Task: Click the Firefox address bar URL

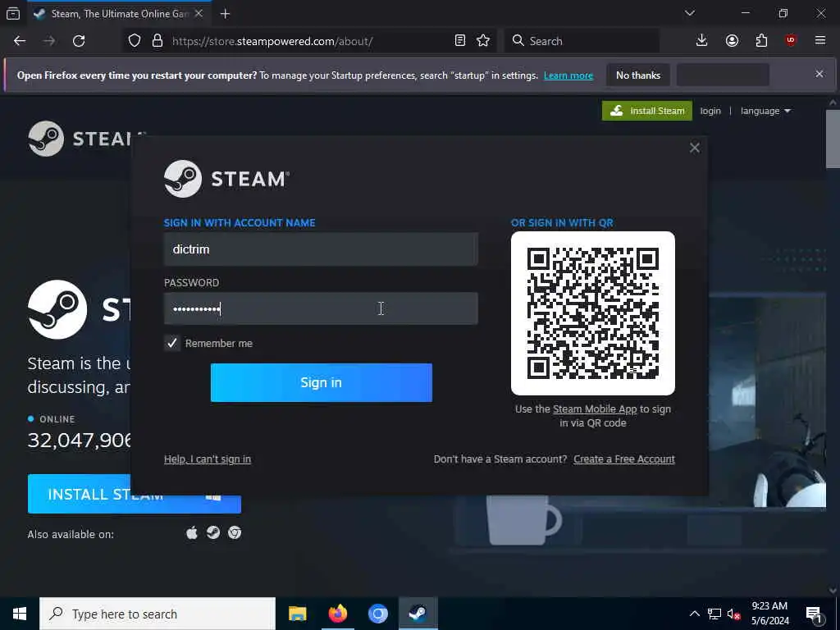Action: click(272, 41)
